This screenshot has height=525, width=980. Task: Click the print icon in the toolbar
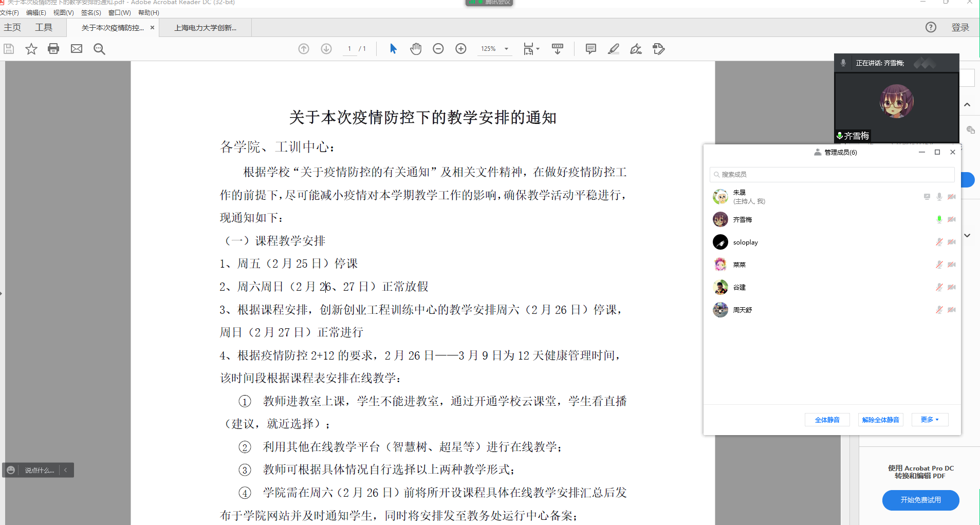point(53,49)
